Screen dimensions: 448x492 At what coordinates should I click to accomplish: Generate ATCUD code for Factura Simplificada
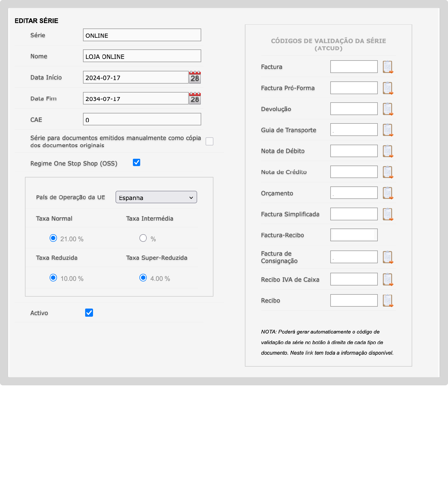pyautogui.click(x=388, y=214)
